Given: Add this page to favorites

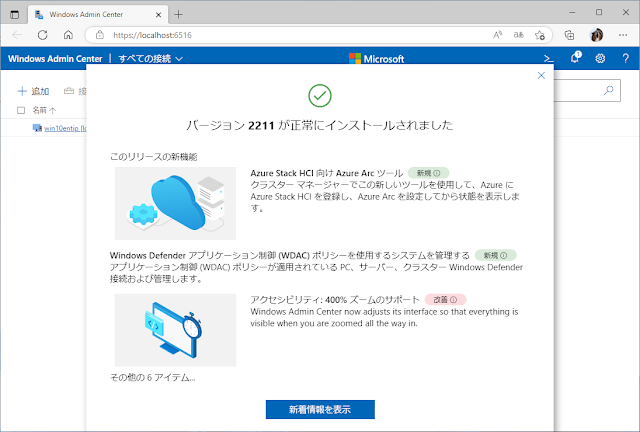Looking at the screenshot, I should [540, 35].
